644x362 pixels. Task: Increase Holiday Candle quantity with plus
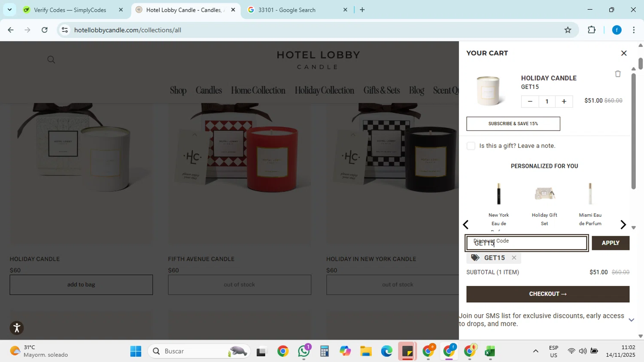click(x=564, y=101)
